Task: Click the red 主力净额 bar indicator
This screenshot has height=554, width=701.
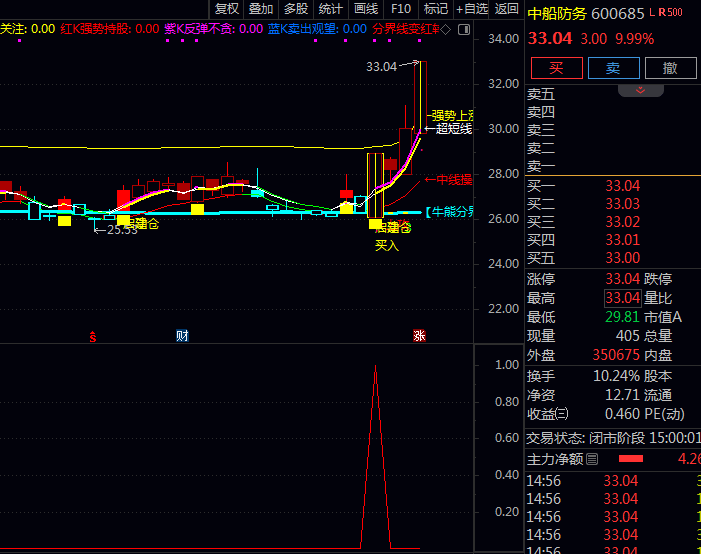Action: (631, 459)
